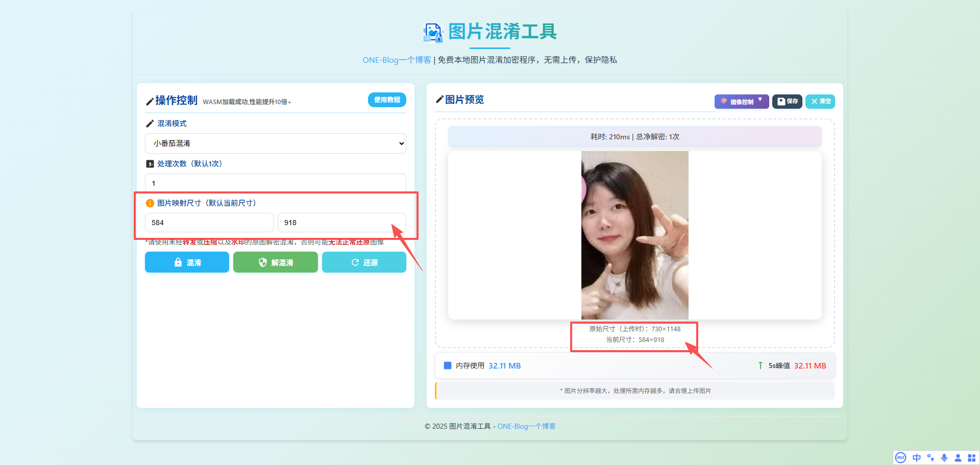The width and height of the screenshot is (980, 465).
Task: Open the 使用教程 tutorial button
Action: coord(387,100)
